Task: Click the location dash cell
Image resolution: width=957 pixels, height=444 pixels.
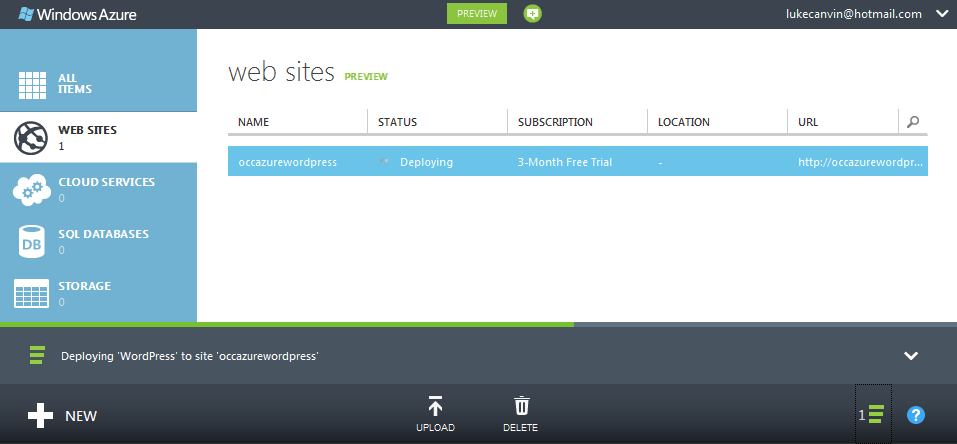Action: (660, 162)
